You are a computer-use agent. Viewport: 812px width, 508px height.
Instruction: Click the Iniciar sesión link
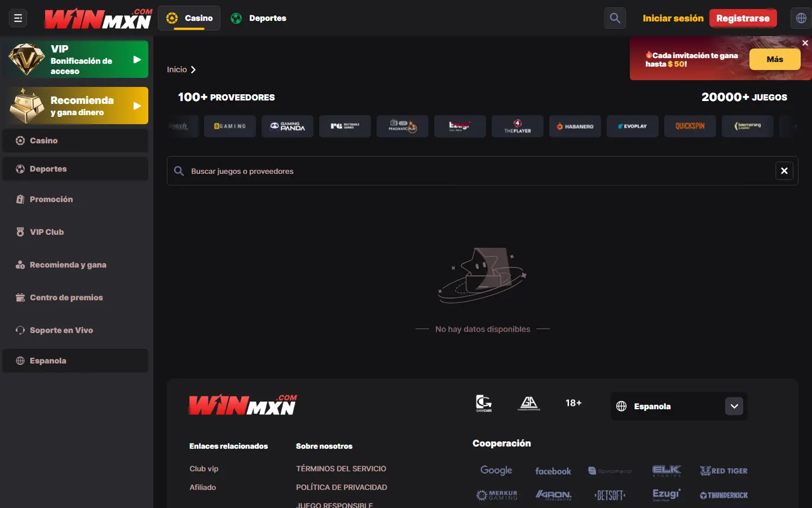[673, 18]
